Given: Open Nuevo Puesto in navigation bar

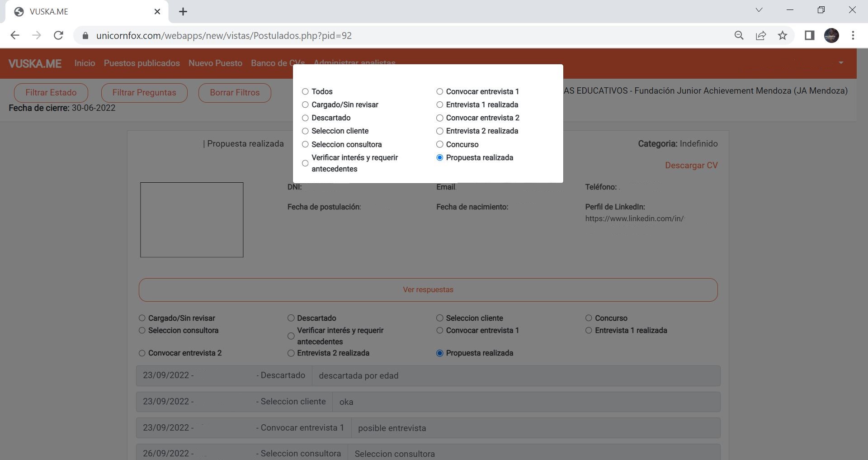Looking at the screenshot, I should (215, 63).
